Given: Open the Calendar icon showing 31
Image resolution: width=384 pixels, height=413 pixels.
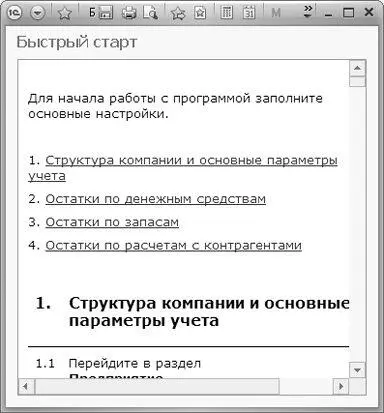Looking at the screenshot, I should [x=249, y=13].
